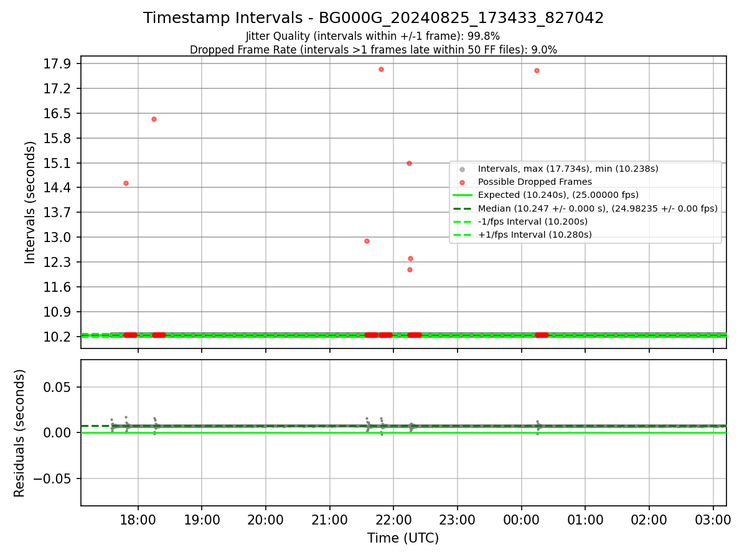Click the Residuals (seconds) axis label

point(20,433)
